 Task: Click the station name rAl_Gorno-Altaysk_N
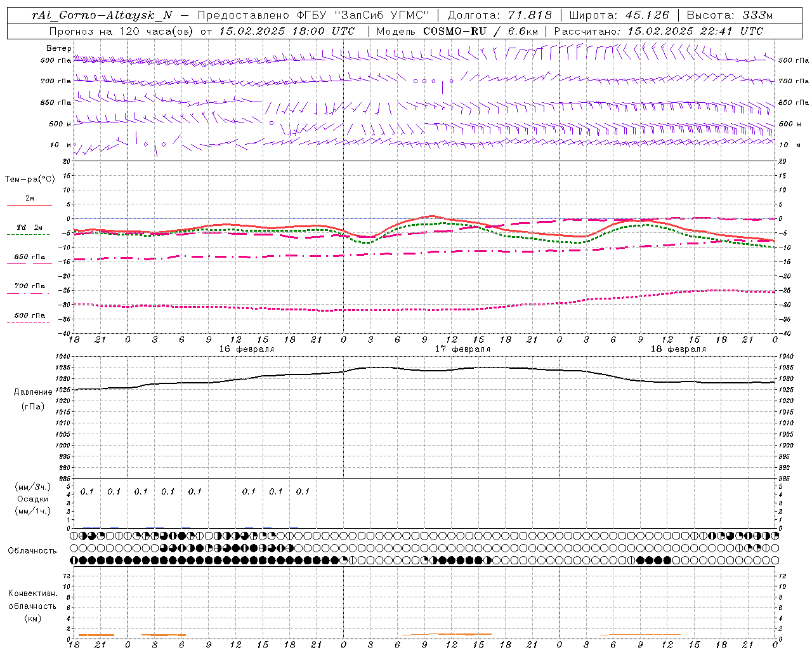pyautogui.click(x=102, y=15)
